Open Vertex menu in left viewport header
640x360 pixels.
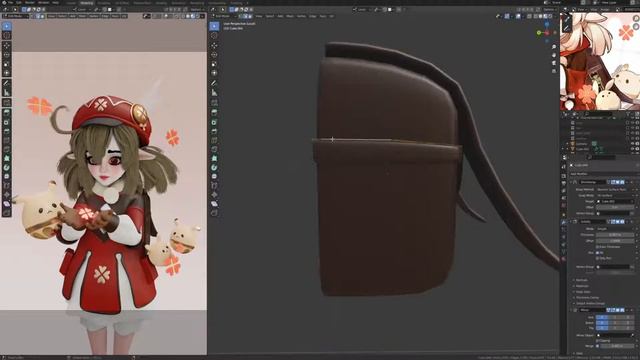click(x=94, y=16)
